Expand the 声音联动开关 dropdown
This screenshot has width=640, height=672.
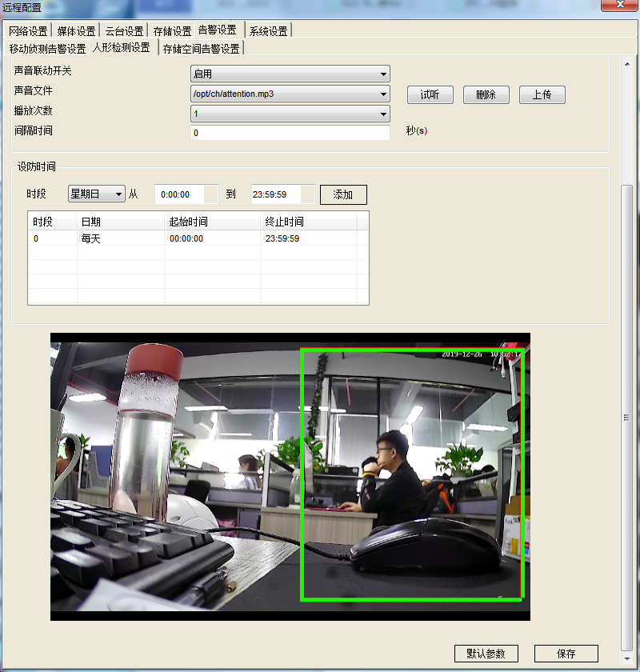(x=290, y=74)
